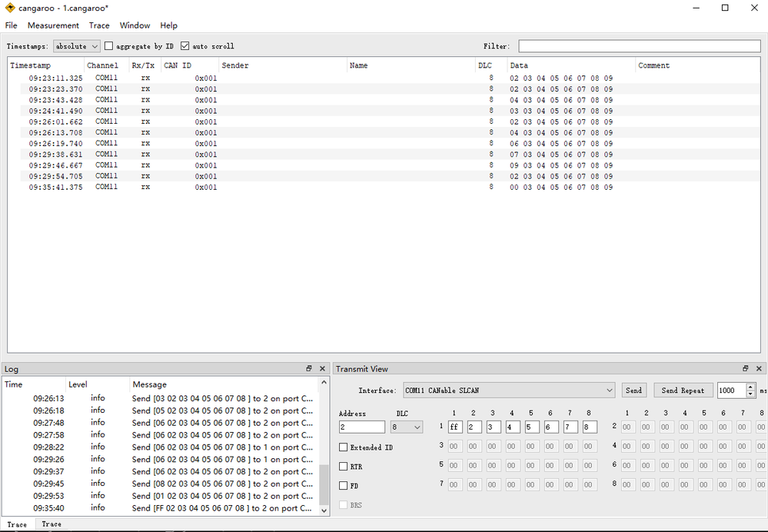Image resolution: width=768 pixels, height=532 pixels.
Task: Click the Sender column header
Action: [x=283, y=65]
